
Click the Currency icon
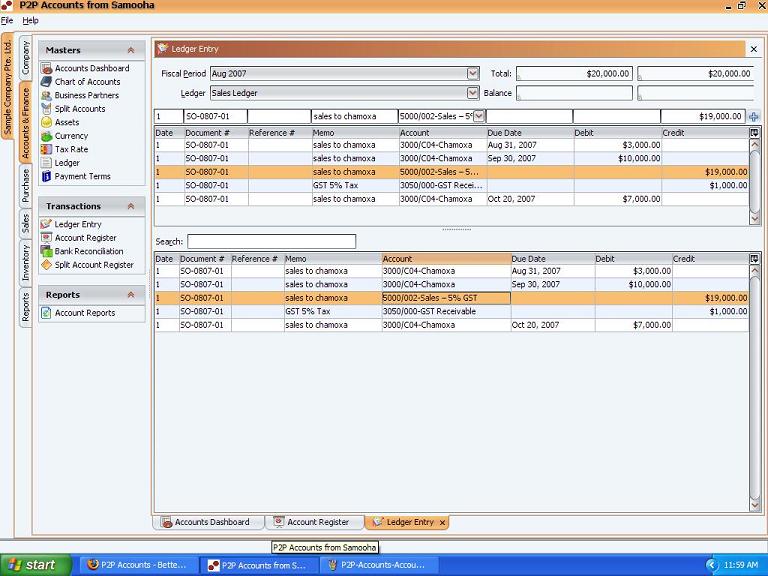pos(47,136)
